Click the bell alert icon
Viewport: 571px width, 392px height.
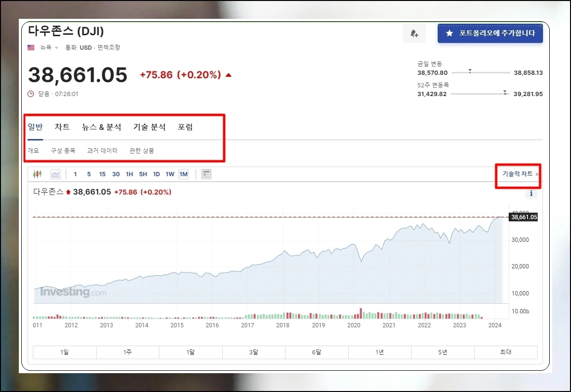click(414, 33)
